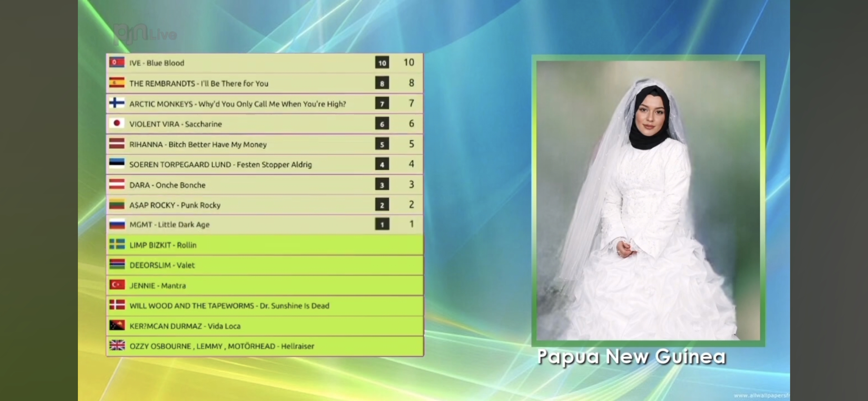868x401 pixels.
Task: Select RIHANNA - Bitch Better Have My Money
Action: pyautogui.click(x=198, y=144)
